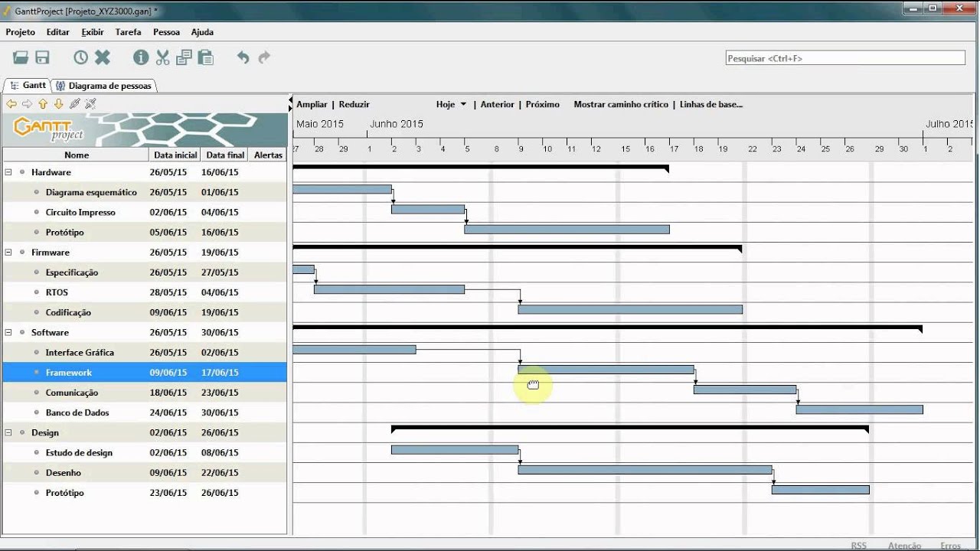The image size is (980, 551).
Task: Switch to Diagrama de pessoas tab
Action: tap(105, 86)
